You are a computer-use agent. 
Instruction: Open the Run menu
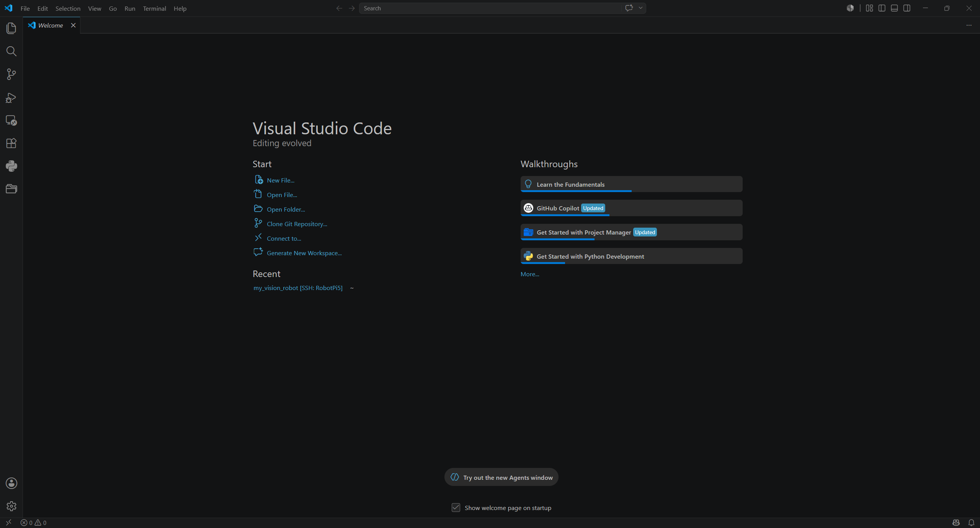pos(130,8)
